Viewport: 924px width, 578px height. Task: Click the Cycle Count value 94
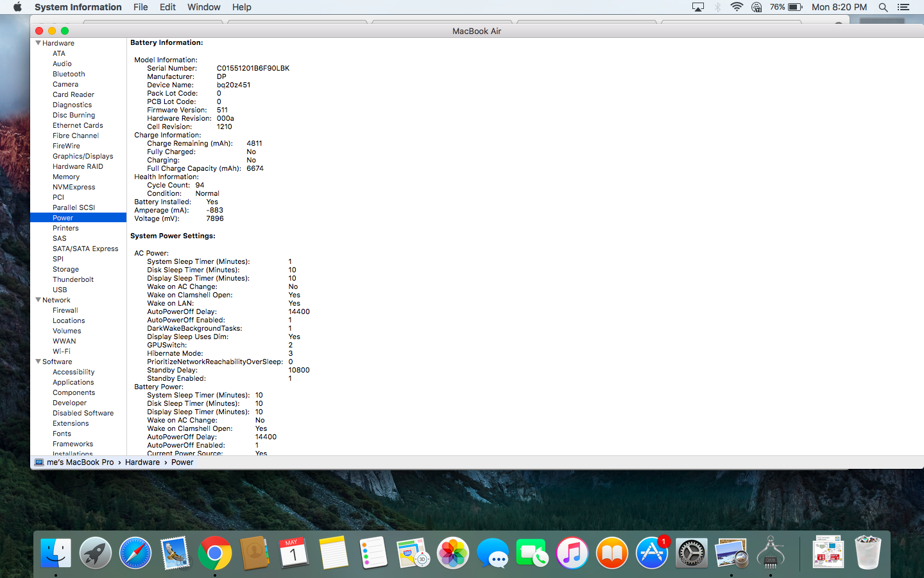click(x=200, y=185)
